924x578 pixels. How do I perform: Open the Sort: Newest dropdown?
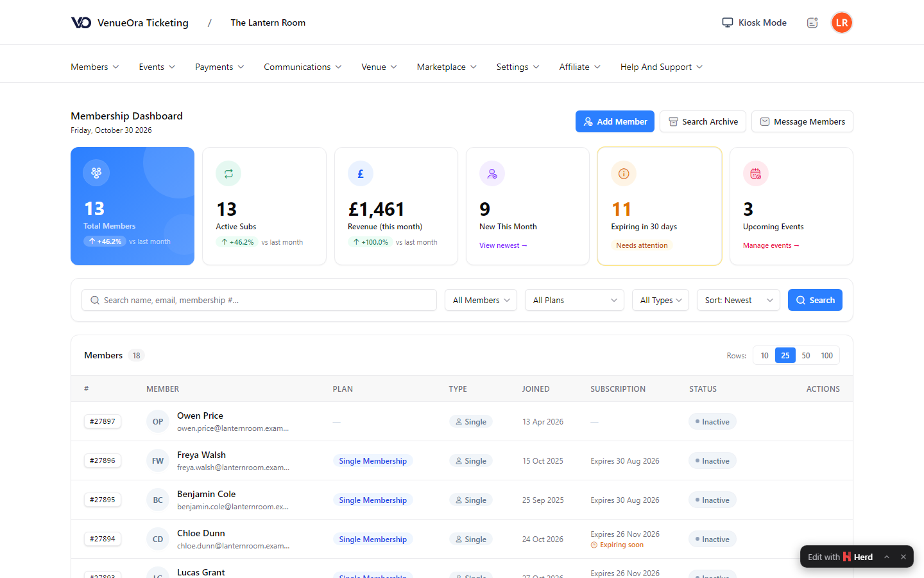coord(739,300)
